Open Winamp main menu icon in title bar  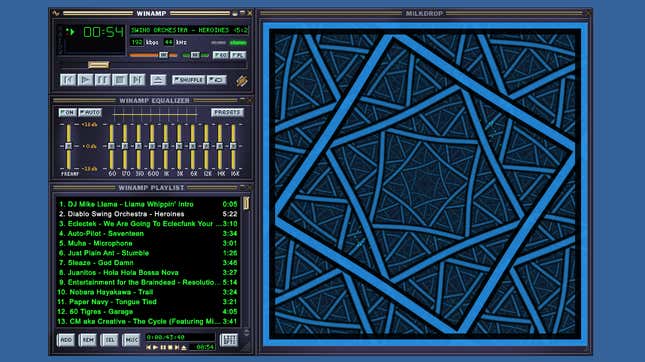(x=56, y=13)
